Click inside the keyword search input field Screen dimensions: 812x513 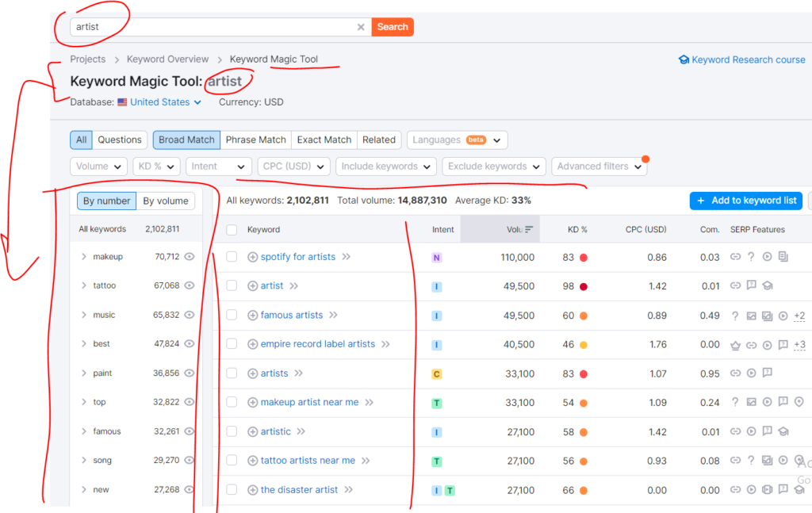click(x=198, y=26)
